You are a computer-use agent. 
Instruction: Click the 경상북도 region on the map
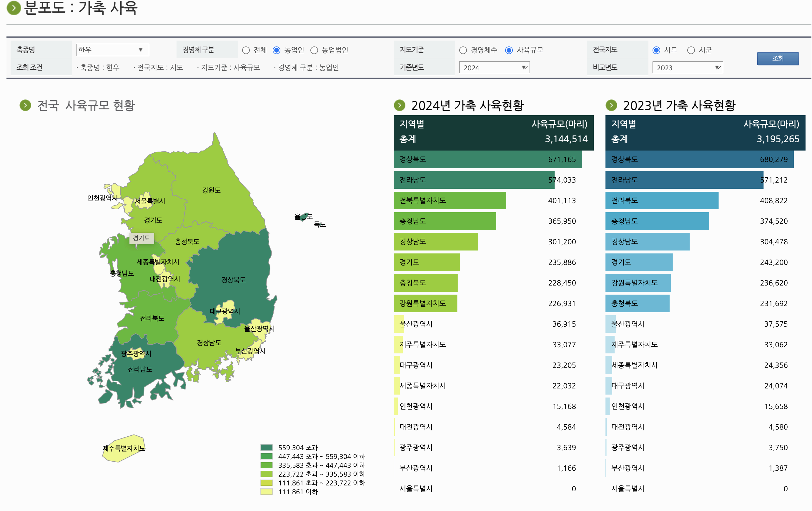point(234,280)
